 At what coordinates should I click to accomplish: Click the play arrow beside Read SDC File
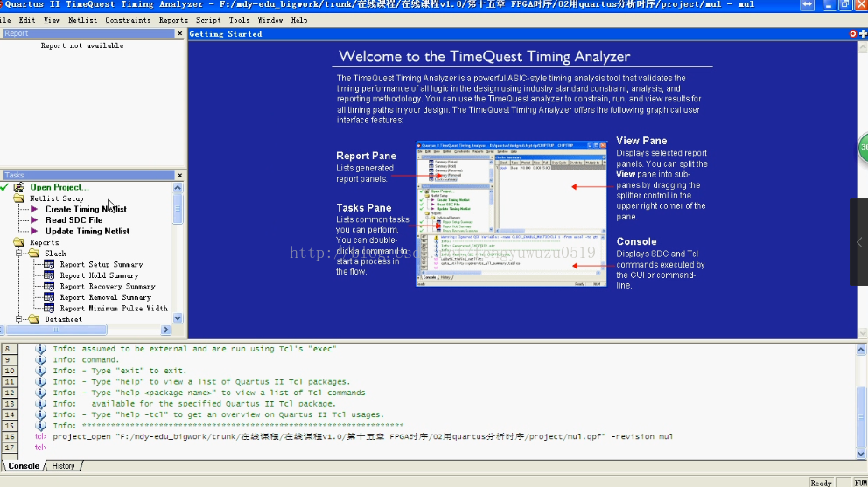(34, 220)
